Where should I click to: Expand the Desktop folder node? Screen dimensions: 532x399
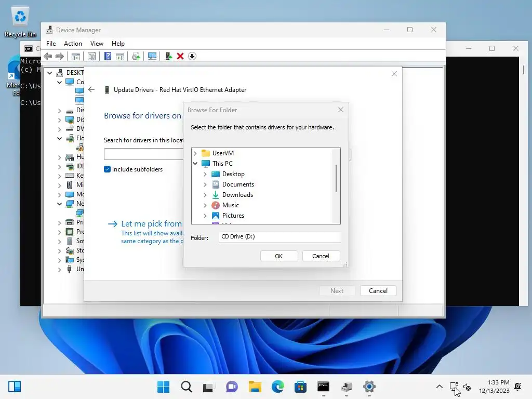click(x=205, y=174)
